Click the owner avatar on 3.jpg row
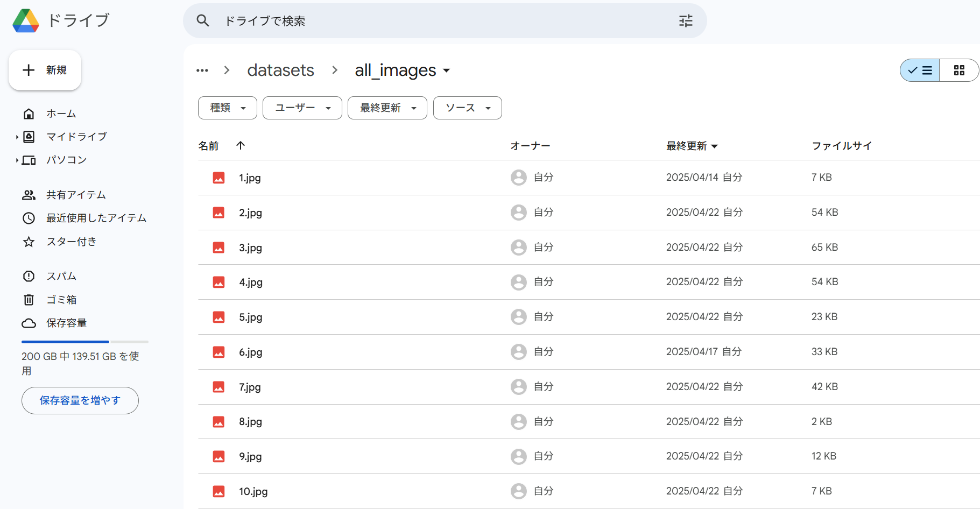The height and width of the screenshot is (509, 980). (x=519, y=248)
